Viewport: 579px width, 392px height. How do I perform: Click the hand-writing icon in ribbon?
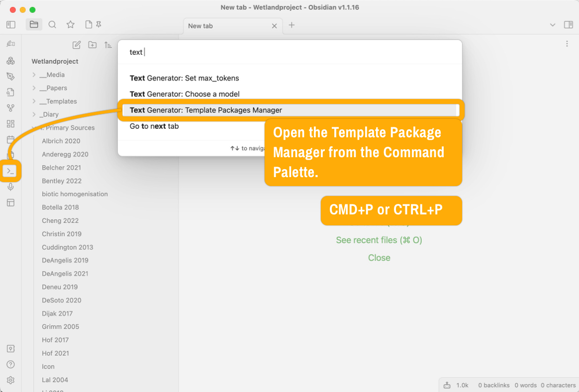click(x=11, y=44)
